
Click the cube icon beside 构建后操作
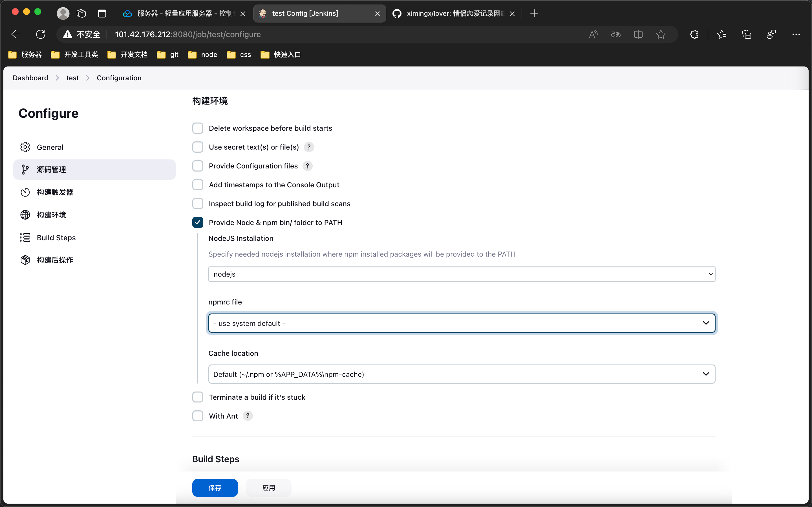coord(25,260)
